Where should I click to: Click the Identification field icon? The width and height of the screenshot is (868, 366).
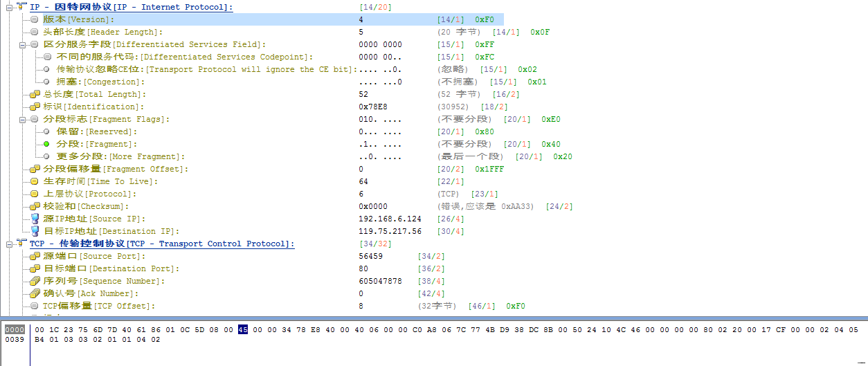pos(35,107)
